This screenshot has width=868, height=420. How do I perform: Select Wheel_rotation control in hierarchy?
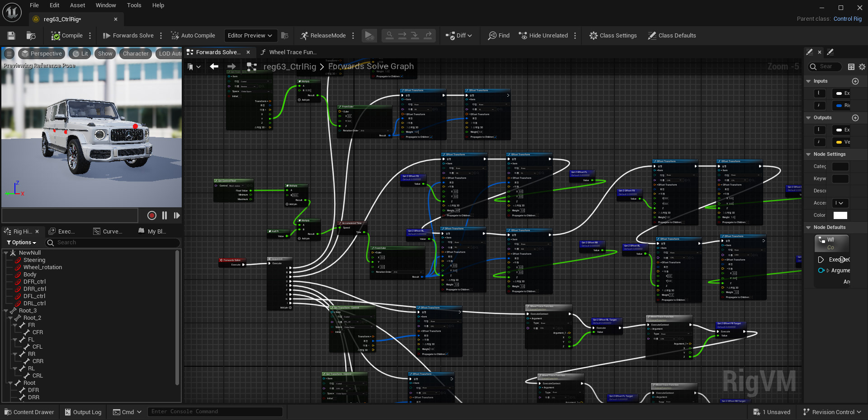point(43,267)
